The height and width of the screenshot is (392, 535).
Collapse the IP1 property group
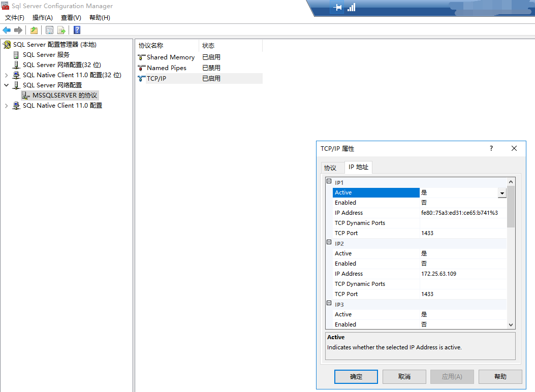(x=329, y=181)
